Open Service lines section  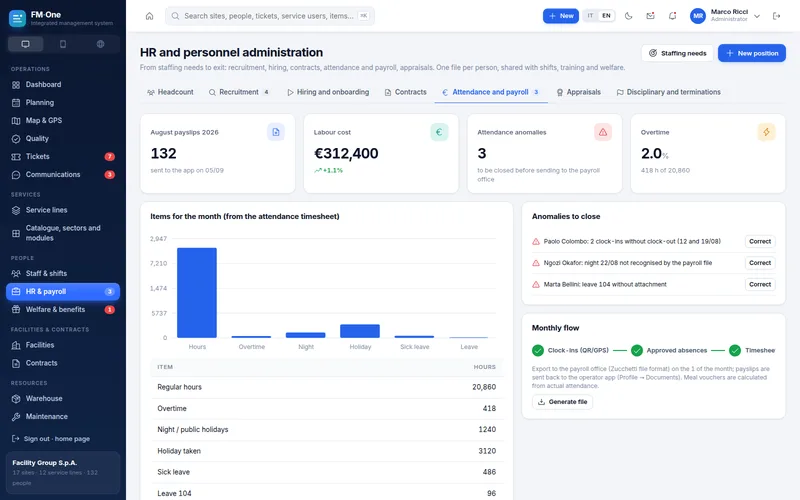[x=63, y=210]
